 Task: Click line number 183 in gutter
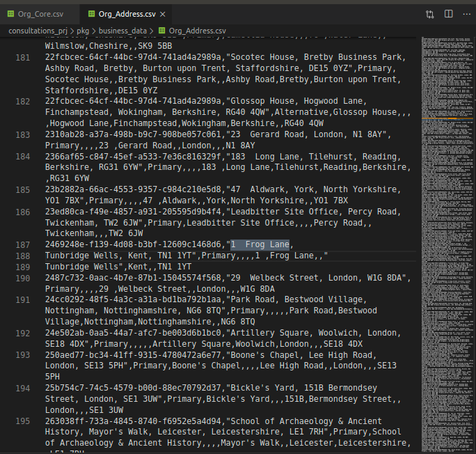click(23, 134)
